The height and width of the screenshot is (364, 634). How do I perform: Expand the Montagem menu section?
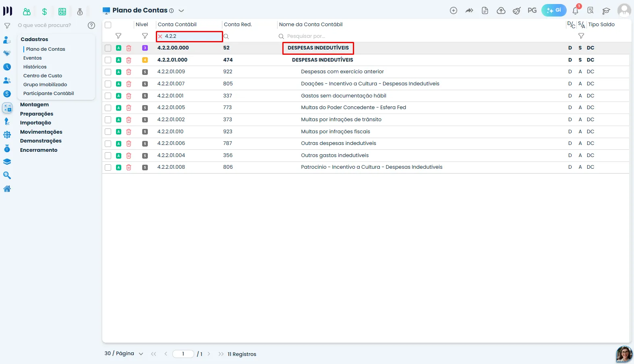34,105
